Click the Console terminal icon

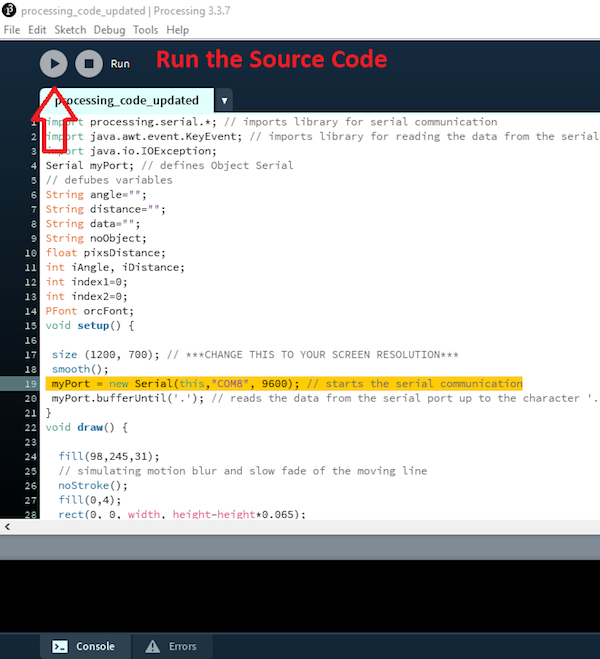(x=60, y=646)
